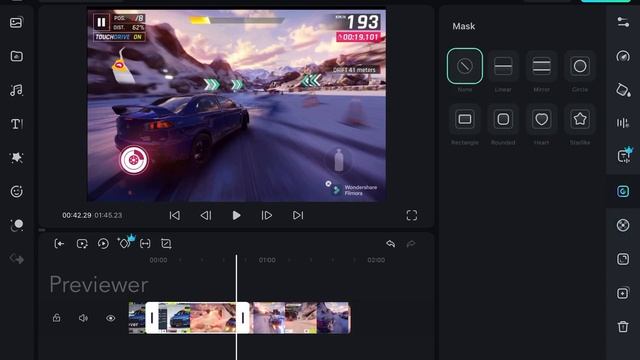Select the last clip after the selected one
Screen dimensions: 640x360
coord(300,318)
